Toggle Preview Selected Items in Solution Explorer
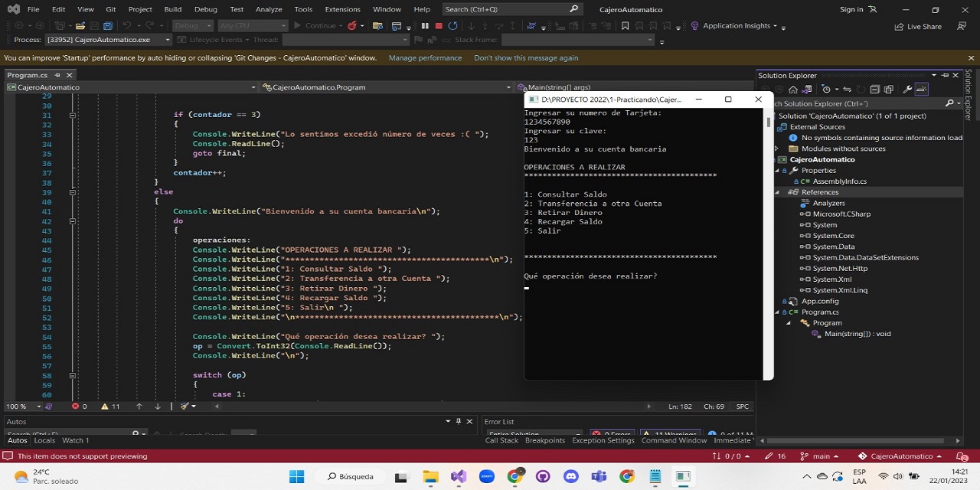This screenshot has width=980, height=490. 921,90
